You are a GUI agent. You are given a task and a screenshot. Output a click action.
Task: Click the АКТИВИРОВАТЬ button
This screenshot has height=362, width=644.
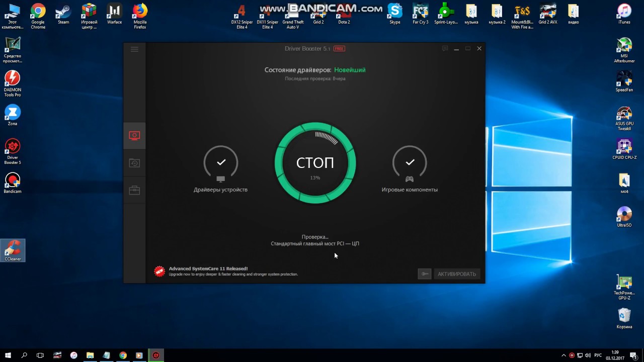click(457, 274)
